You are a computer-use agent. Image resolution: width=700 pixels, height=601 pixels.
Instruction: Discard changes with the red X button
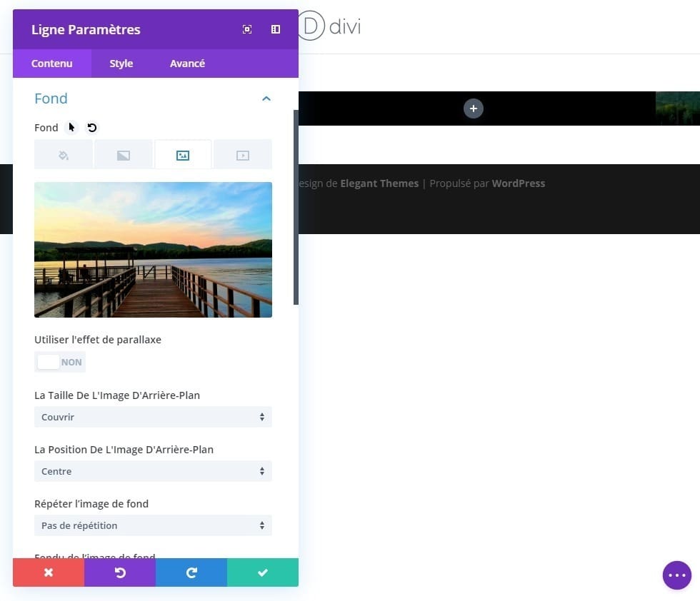point(49,572)
